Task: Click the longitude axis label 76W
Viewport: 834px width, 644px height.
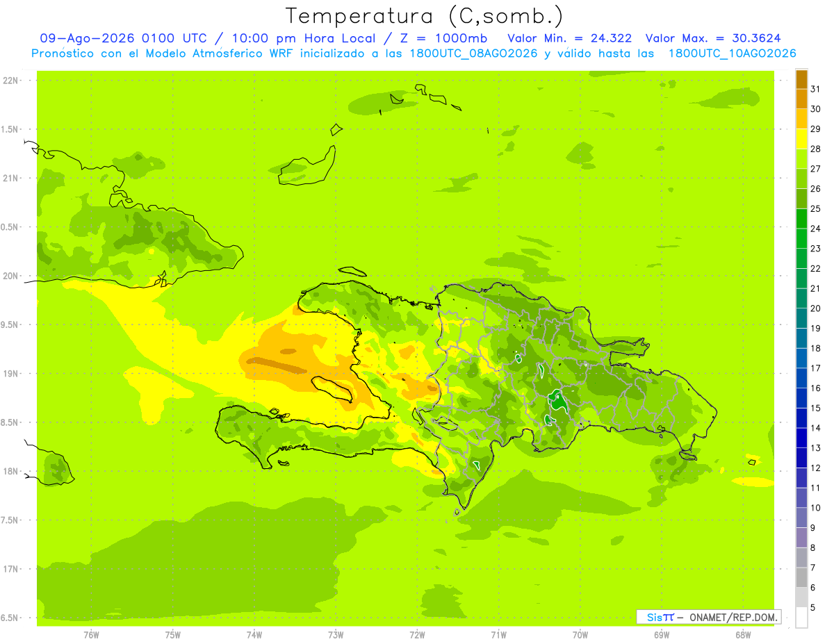Action: (91, 635)
